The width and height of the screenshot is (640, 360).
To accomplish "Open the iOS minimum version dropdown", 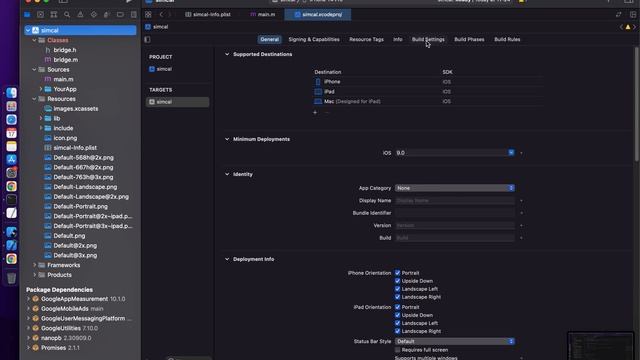I will click(511, 153).
